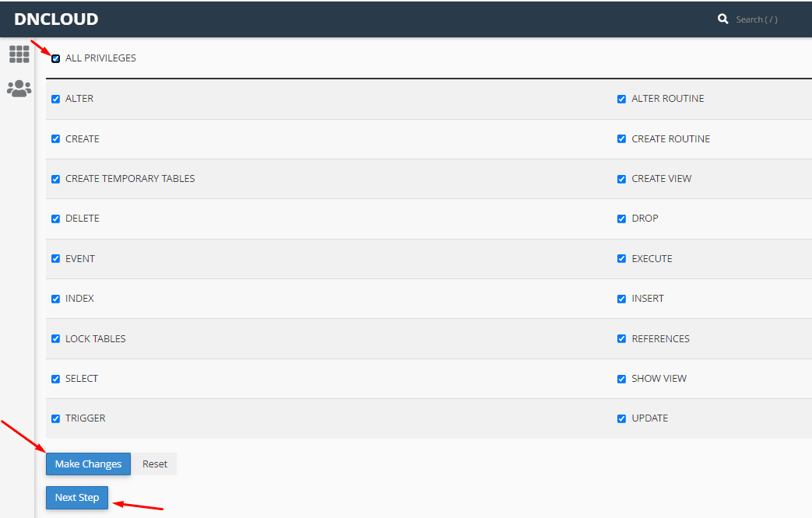Disable the DROP privilege checkbox
Screen dimensions: 812x518
[621, 219]
